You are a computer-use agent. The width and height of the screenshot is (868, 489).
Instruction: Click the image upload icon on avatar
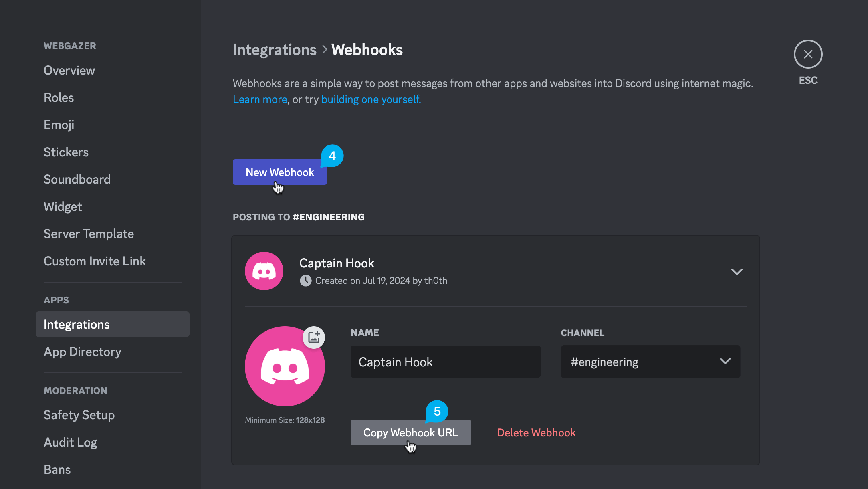click(x=313, y=336)
